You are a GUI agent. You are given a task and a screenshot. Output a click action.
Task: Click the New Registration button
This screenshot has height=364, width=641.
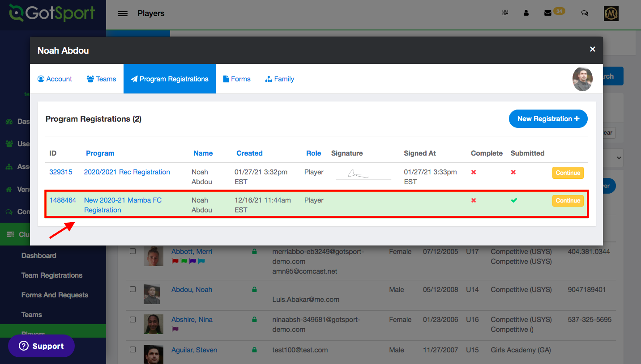tap(548, 119)
